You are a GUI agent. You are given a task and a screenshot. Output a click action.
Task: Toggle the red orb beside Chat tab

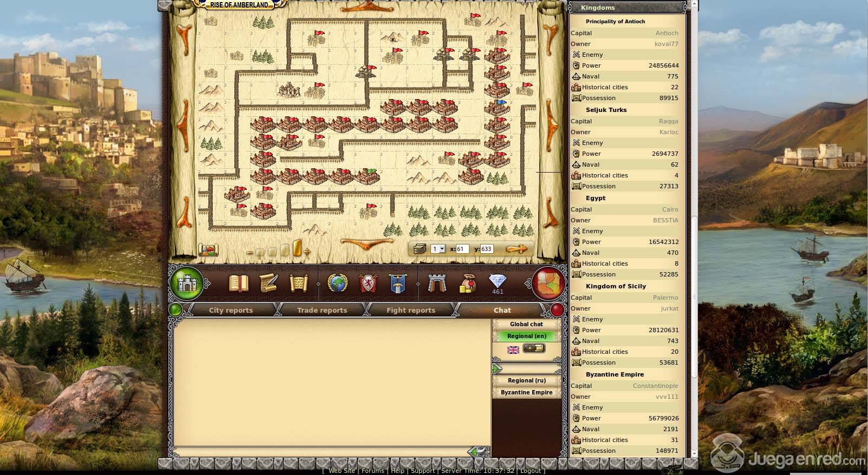pyautogui.click(x=557, y=310)
